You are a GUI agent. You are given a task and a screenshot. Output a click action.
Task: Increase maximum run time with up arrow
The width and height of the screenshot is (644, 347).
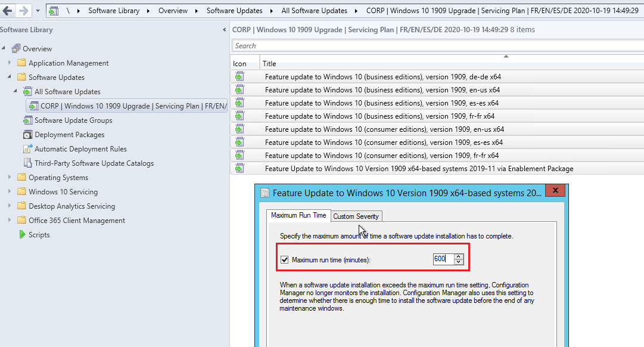click(459, 256)
